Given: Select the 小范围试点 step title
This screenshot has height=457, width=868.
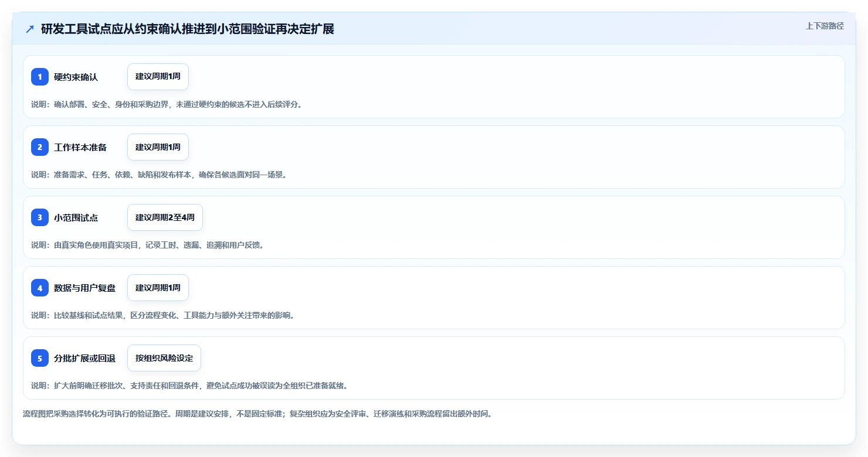Looking at the screenshot, I should coord(76,218).
